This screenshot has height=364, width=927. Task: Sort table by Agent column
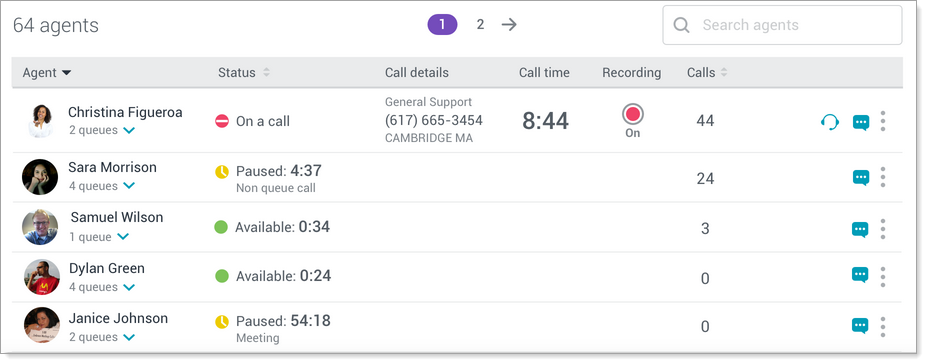[47, 73]
